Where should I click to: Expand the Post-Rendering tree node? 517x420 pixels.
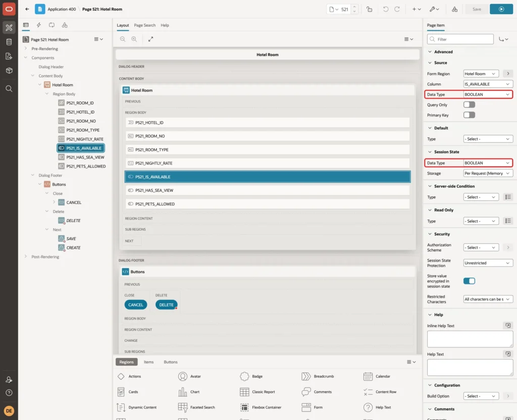(26, 256)
